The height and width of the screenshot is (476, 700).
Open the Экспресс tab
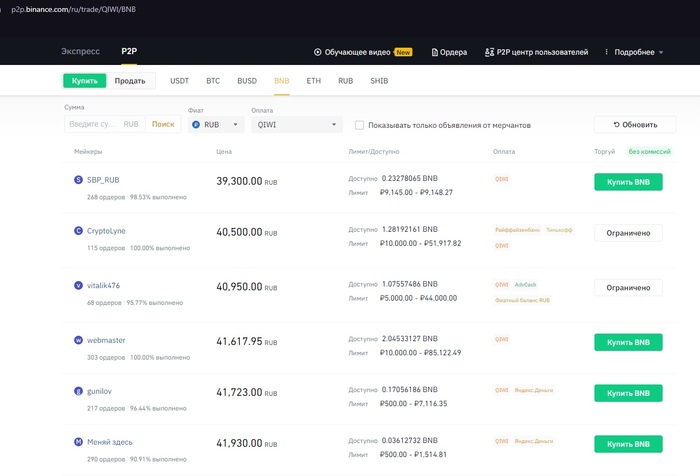tap(80, 51)
